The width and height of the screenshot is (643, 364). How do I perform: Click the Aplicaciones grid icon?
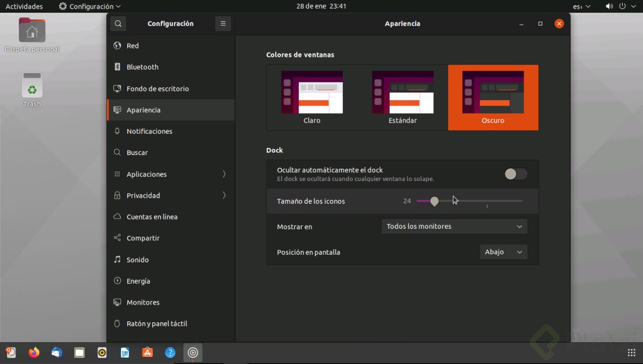coord(117,174)
